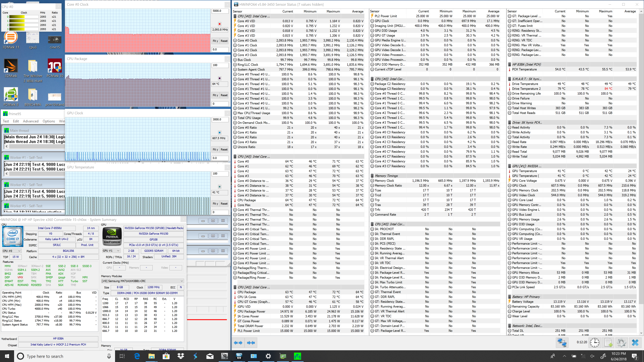Click Cortana microphone icon in search box
Viewport: 644px width, 362px height.
109,356
